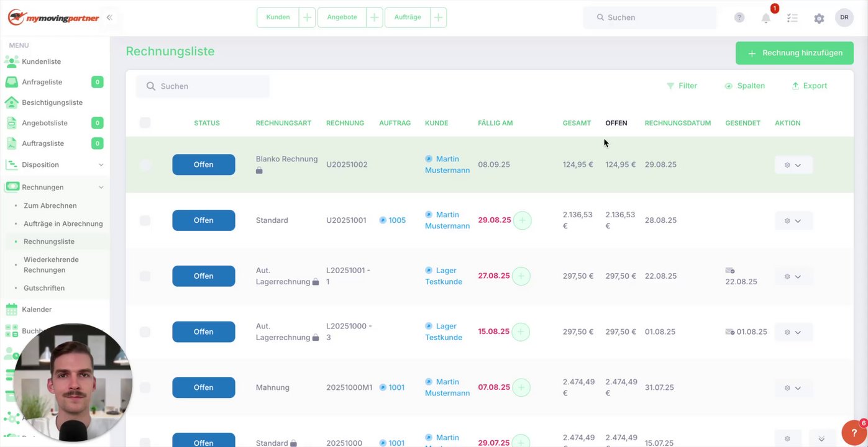Open the help question mark icon in header
This screenshot has width=868, height=447.
739,17
